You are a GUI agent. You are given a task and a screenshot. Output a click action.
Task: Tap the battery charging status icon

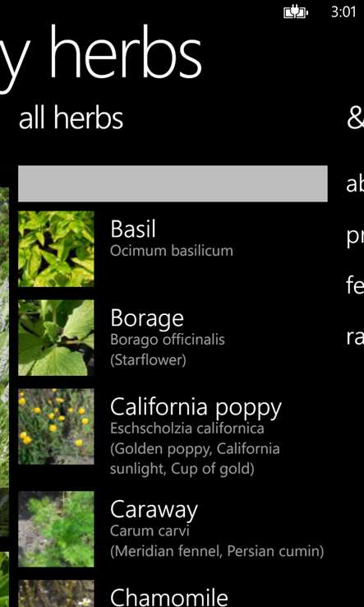tap(296, 13)
